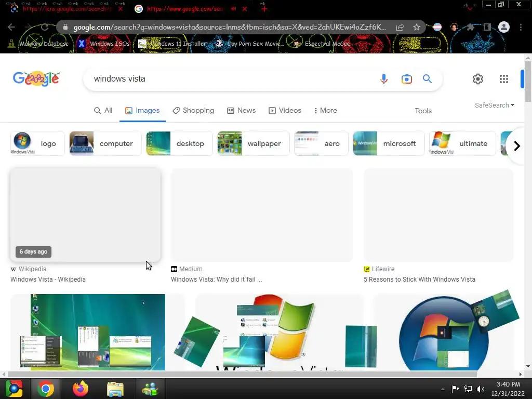Open Medium 'Why did it fail' result
Viewport: 532px width, 399px height.
coord(216,280)
